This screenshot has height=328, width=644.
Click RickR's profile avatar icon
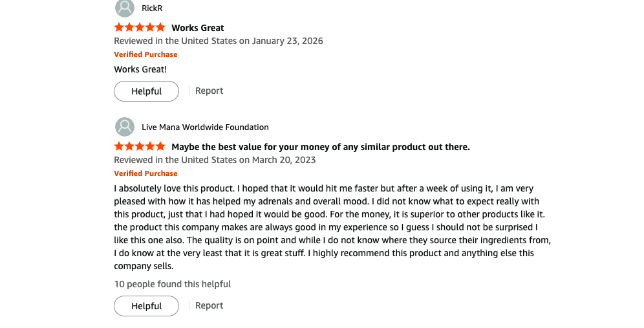125,7
